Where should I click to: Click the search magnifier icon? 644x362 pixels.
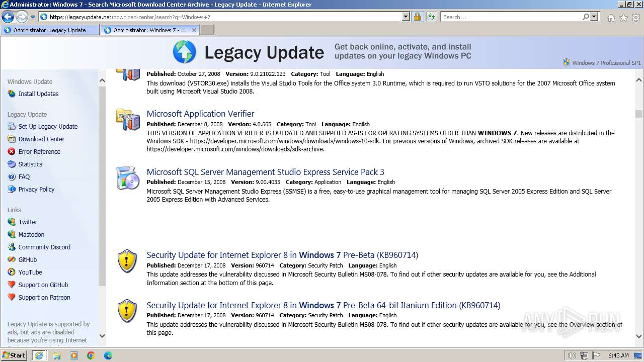click(586, 17)
